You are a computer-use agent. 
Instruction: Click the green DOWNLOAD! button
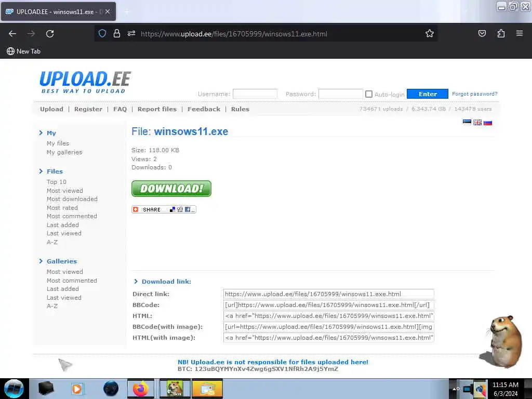[x=171, y=189]
